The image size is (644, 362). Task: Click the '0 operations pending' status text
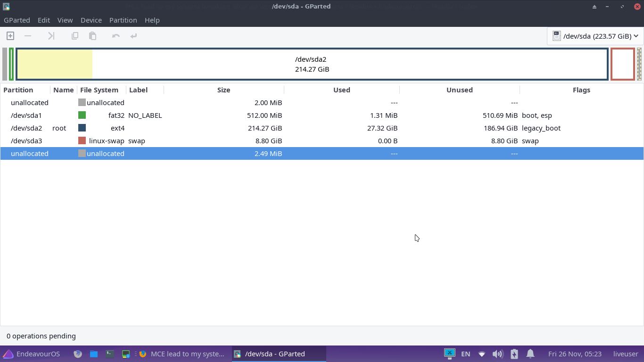[41, 336]
